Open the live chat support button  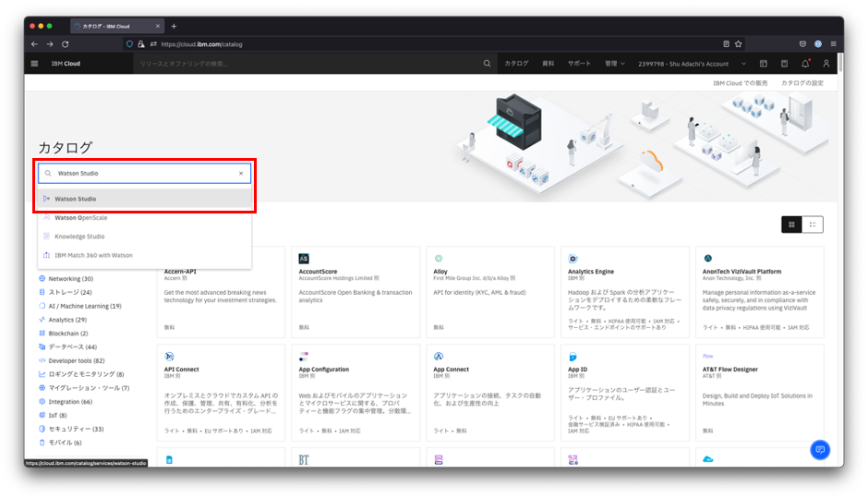[x=820, y=450]
